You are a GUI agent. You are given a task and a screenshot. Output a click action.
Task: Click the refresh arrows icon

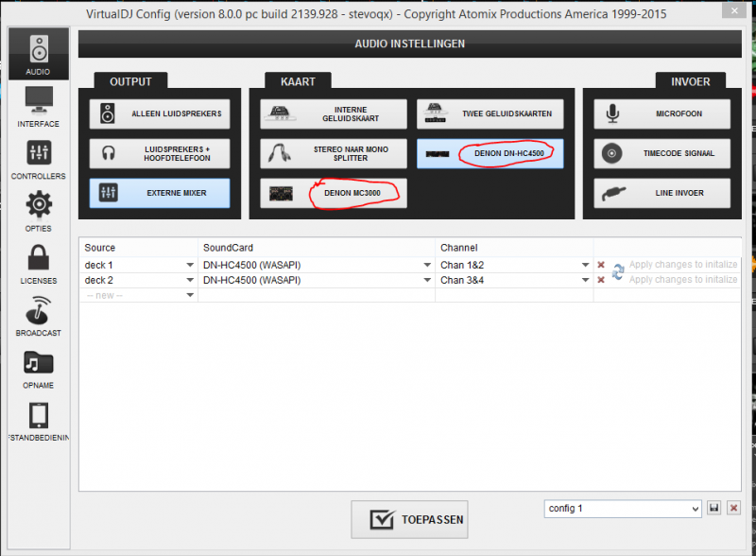click(x=618, y=271)
